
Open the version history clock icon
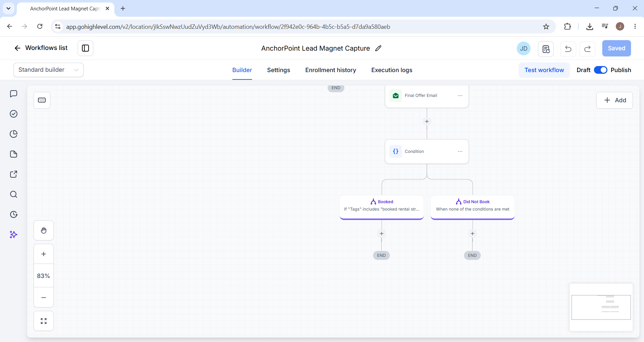tap(13, 214)
